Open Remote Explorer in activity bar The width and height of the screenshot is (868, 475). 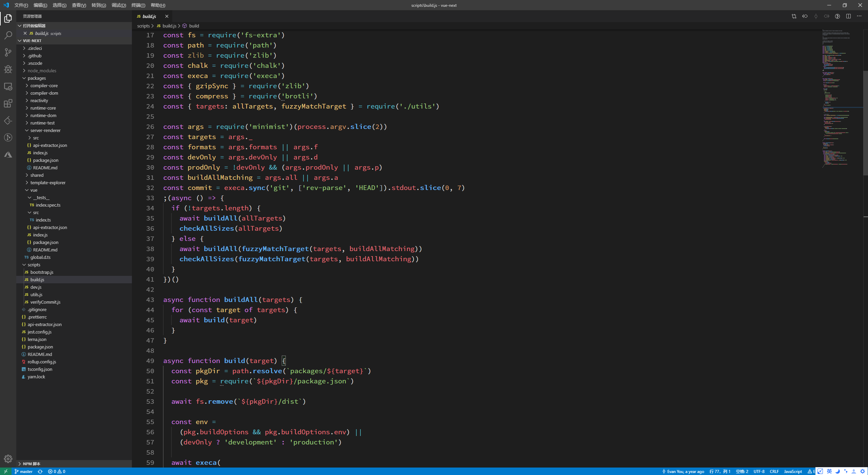pyautogui.click(x=8, y=87)
